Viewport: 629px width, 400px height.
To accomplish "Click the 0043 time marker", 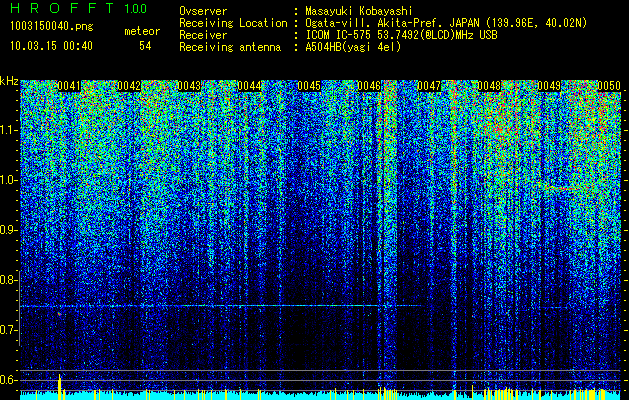I will 189,86.
